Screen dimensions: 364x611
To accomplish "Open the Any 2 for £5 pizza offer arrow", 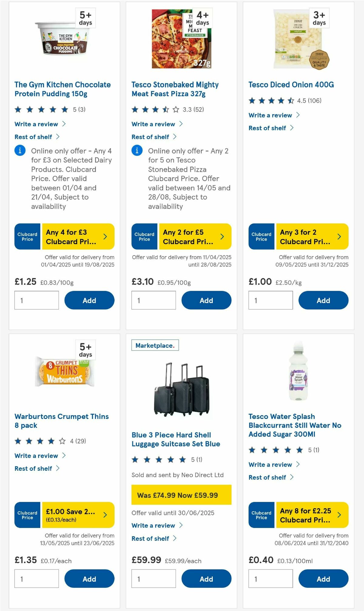I will 222,236.
